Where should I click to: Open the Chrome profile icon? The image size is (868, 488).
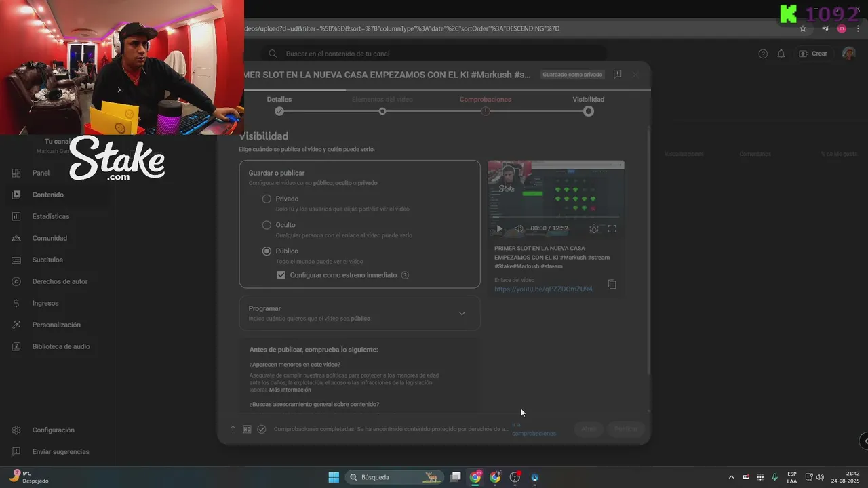pos(842,28)
